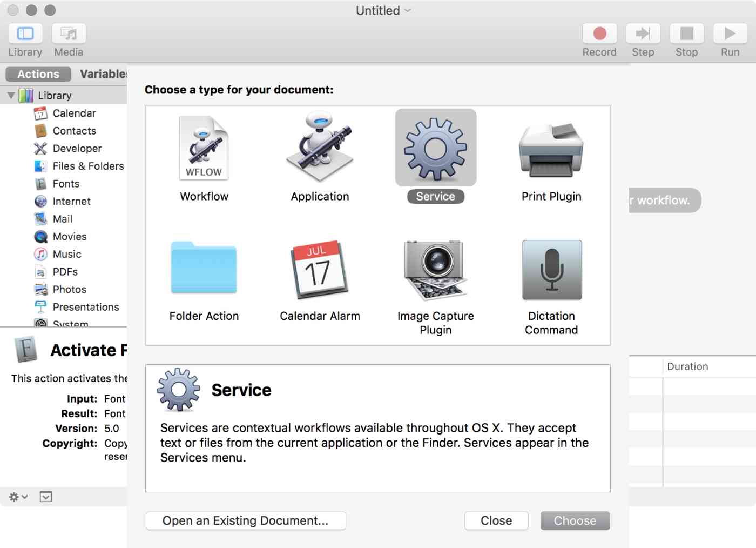Click the Version 5.0 value
The height and width of the screenshot is (548, 756).
pos(112,429)
